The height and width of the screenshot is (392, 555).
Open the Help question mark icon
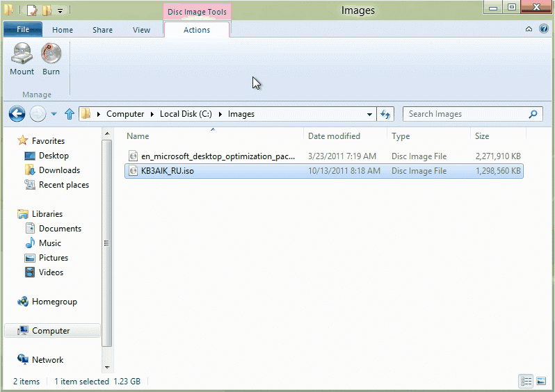click(544, 28)
